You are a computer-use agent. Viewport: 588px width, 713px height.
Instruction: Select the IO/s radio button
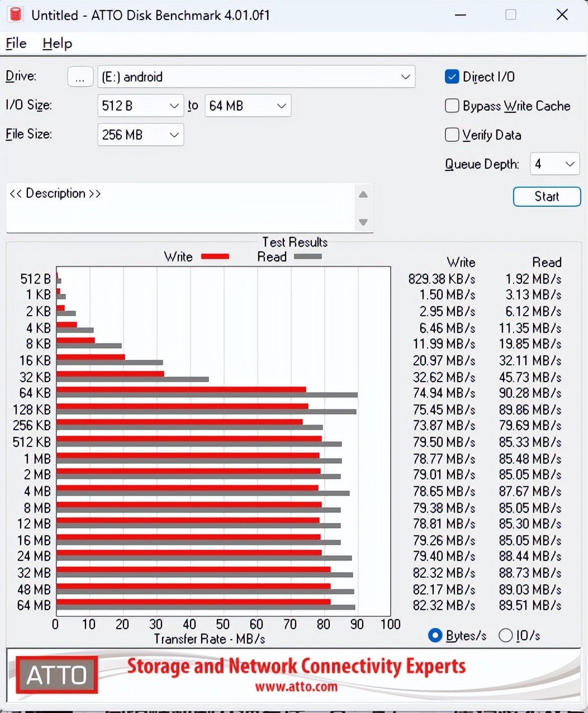tap(505, 635)
